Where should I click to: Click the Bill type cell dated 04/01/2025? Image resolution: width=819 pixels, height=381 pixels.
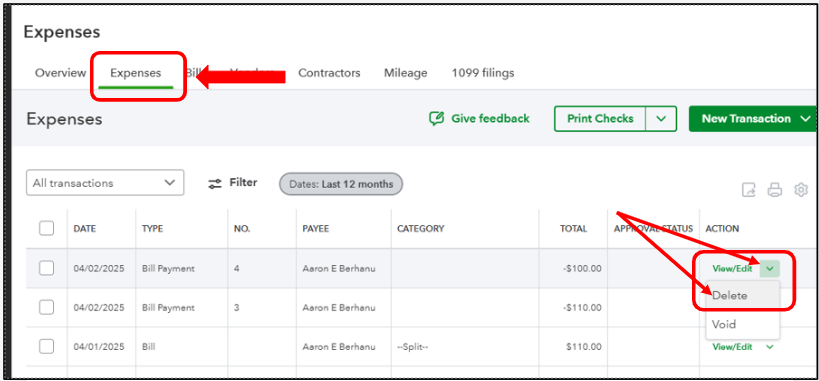point(148,347)
